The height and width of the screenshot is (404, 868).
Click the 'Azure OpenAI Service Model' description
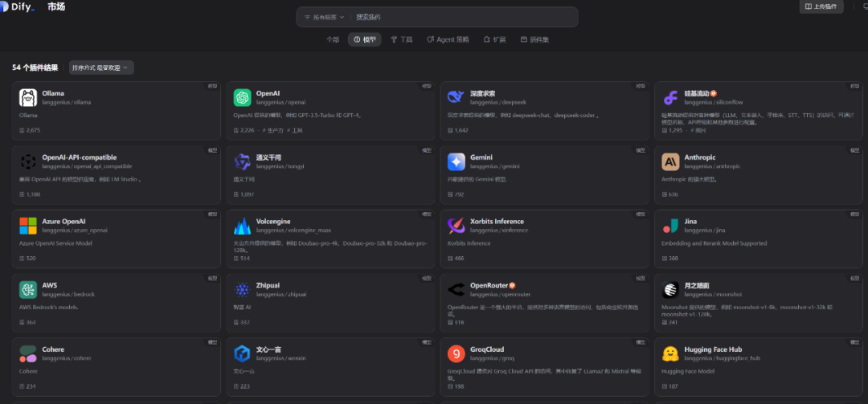(55, 243)
